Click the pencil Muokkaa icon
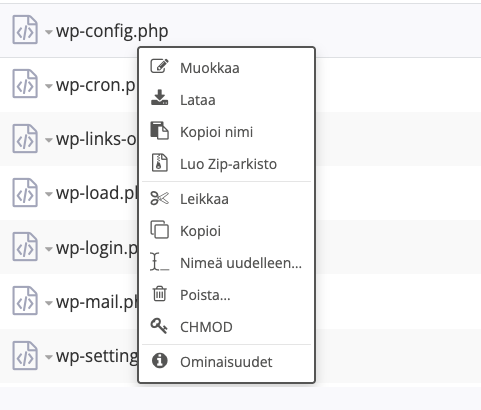Viewport: 481px width, 410px height. point(160,66)
